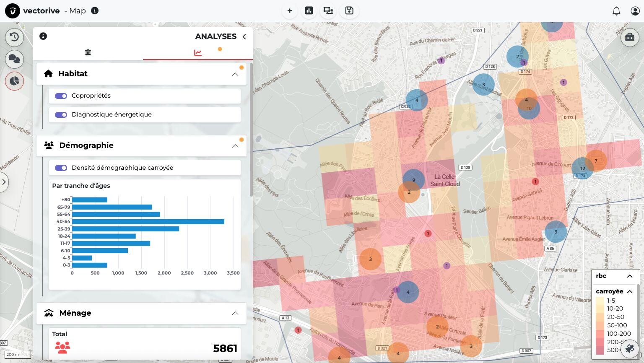This screenshot has height=363, width=644.
Task: Select the line chart analyses tab
Action: 198,53
